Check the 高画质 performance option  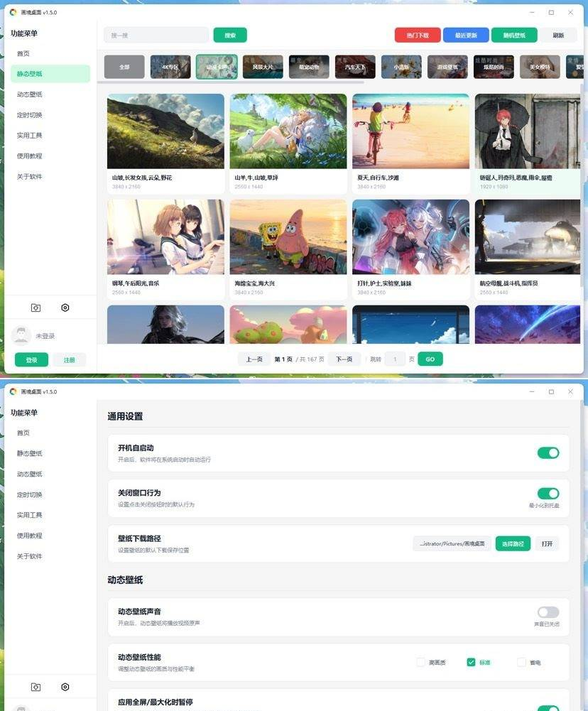[421, 662]
